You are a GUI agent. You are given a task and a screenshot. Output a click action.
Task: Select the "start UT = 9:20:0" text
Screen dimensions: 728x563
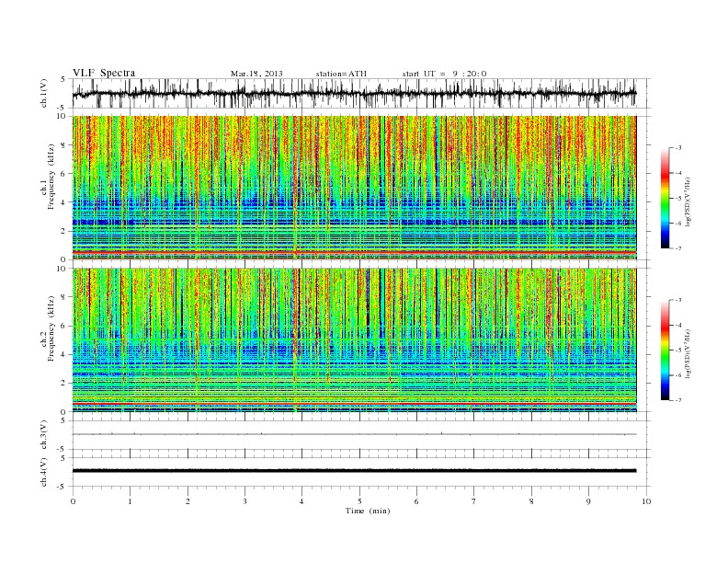(444, 74)
